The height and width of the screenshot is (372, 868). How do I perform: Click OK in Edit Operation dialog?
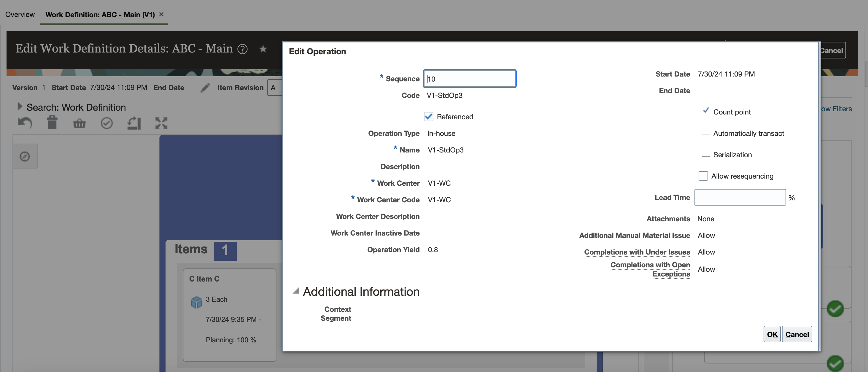coord(772,334)
